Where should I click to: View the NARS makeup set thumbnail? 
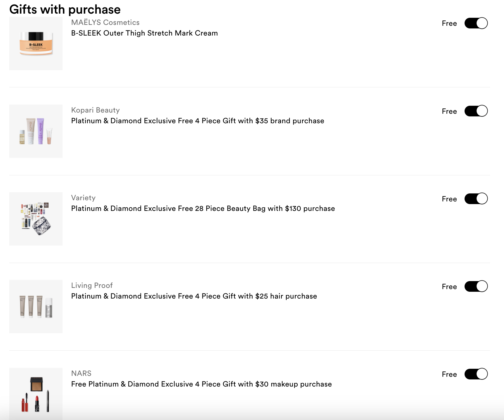[x=36, y=394]
